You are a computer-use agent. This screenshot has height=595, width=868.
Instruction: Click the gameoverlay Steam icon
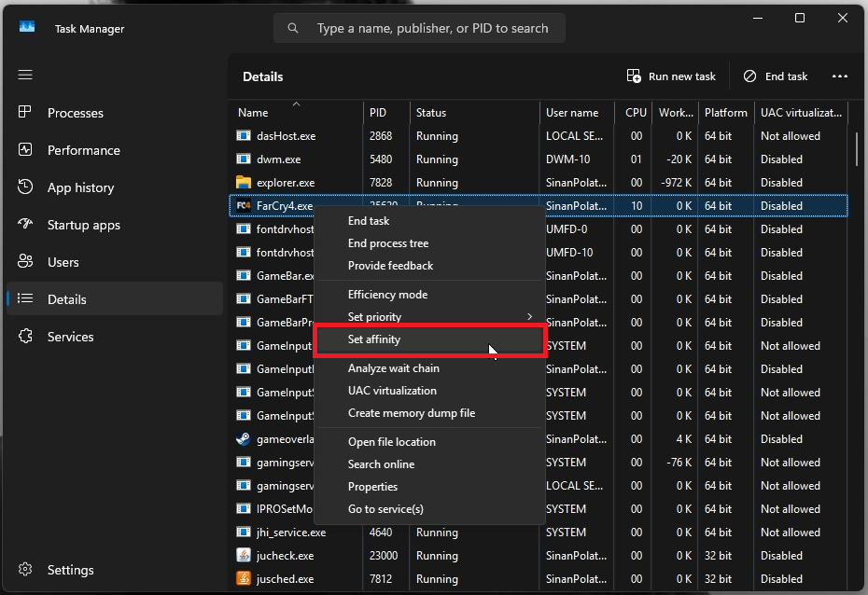pos(244,438)
